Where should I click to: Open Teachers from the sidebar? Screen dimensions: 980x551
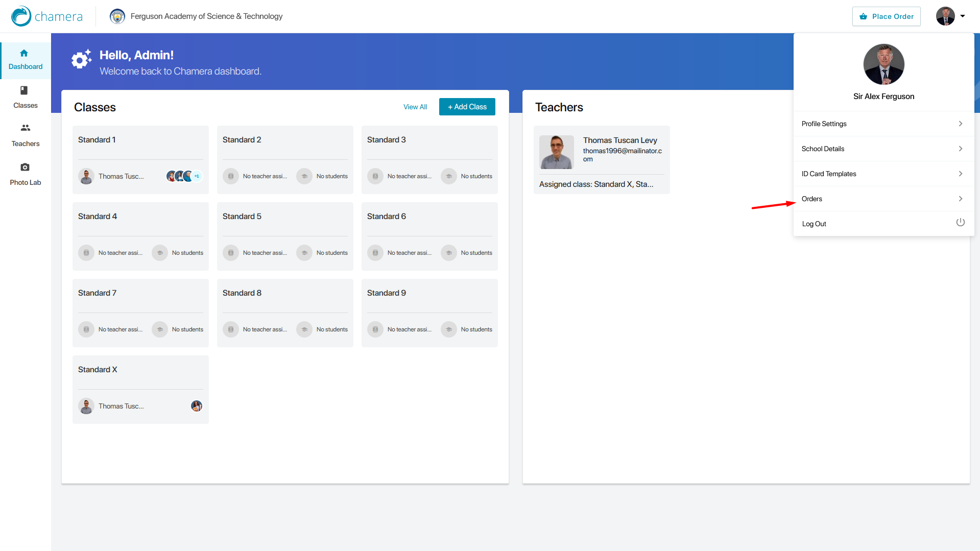point(26,135)
